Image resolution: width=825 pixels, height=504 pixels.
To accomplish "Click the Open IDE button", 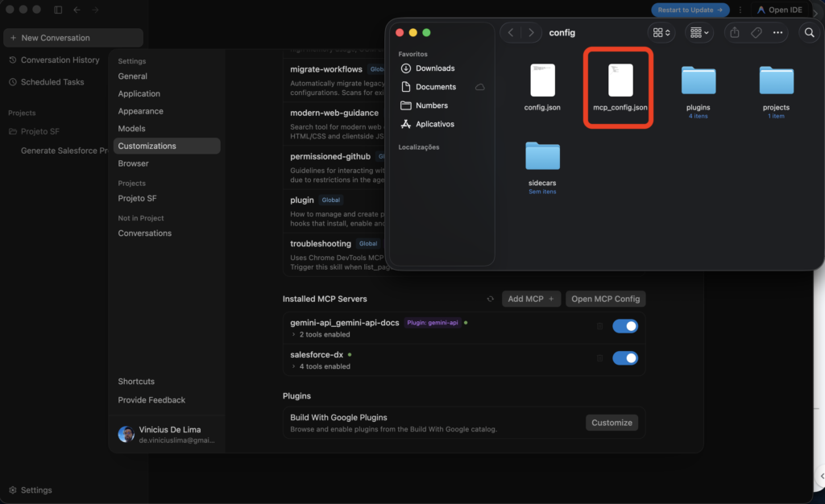I will [780, 10].
